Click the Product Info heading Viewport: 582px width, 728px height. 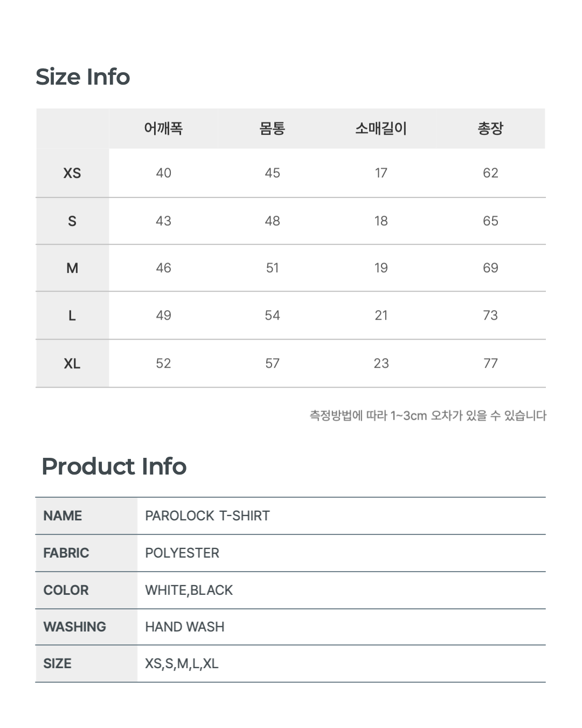click(x=114, y=466)
